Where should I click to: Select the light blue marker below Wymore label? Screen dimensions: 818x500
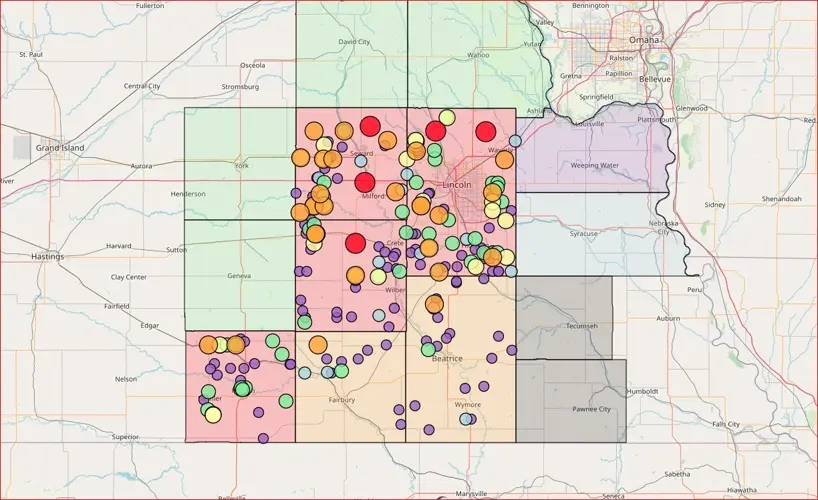coord(465,419)
